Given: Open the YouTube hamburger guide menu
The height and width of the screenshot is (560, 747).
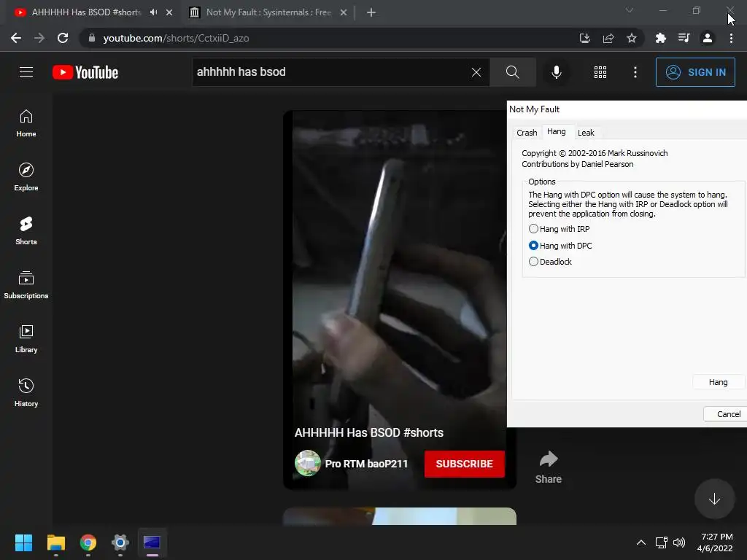Looking at the screenshot, I should (26, 72).
